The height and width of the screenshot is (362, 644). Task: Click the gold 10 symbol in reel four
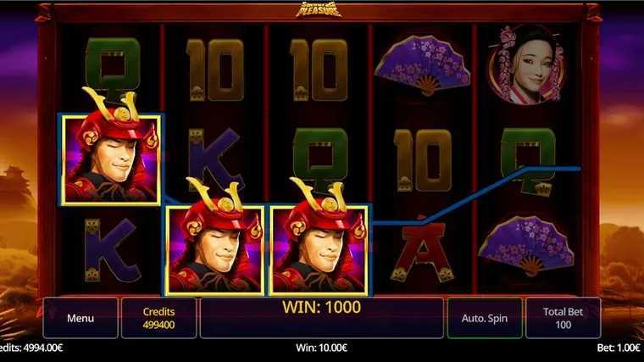[422, 160]
